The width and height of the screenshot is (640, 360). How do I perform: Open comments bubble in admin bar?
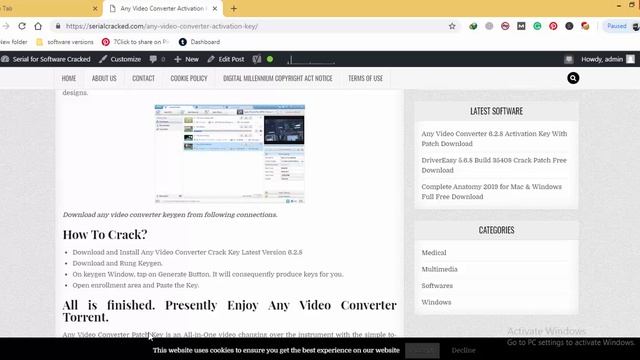[x=157, y=59]
